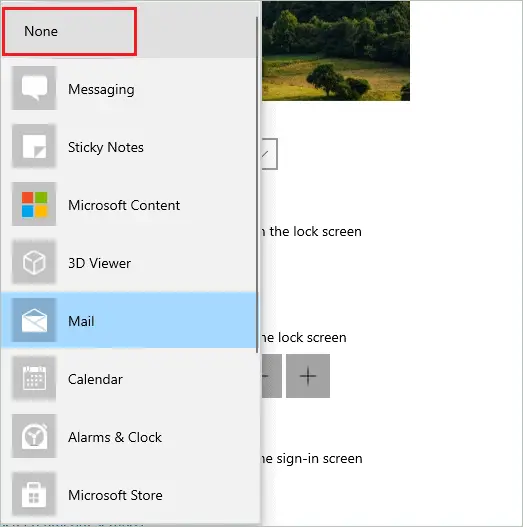Image resolution: width=523 pixels, height=527 pixels.
Task: Click the lock screen preview image
Action: tap(336, 51)
